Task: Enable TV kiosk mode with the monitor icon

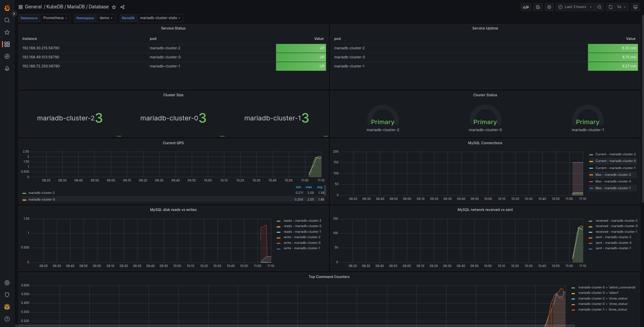Action: click(x=635, y=7)
